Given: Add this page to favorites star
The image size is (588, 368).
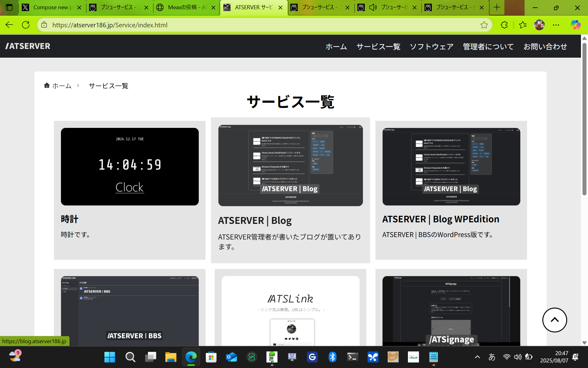Looking at the screenshot, I should click(484, 25).
